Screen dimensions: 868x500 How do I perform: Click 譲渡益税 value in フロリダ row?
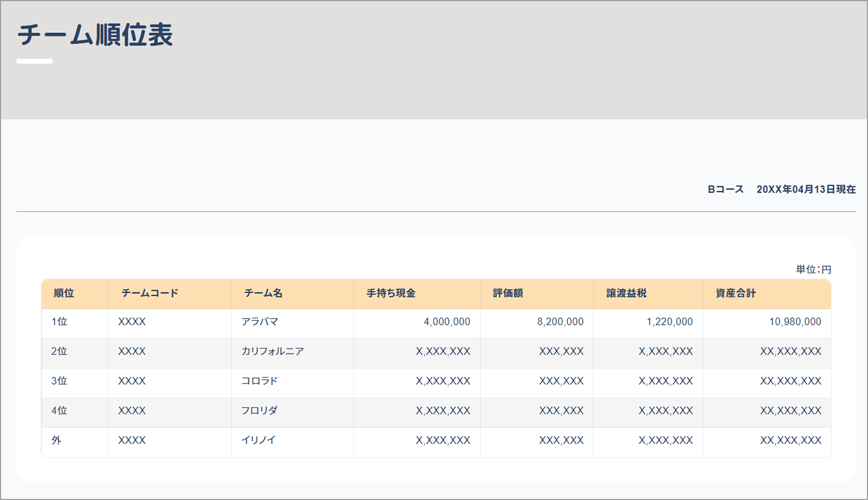coord(666,410)
